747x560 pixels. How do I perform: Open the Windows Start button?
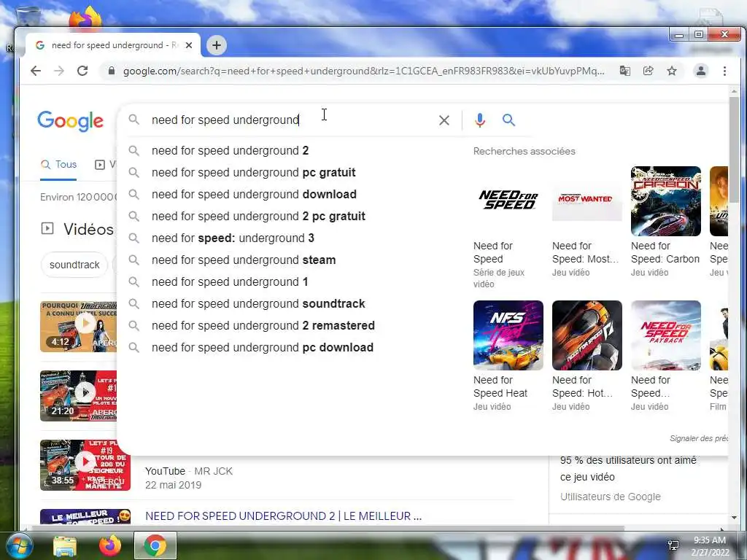(18, 545)
